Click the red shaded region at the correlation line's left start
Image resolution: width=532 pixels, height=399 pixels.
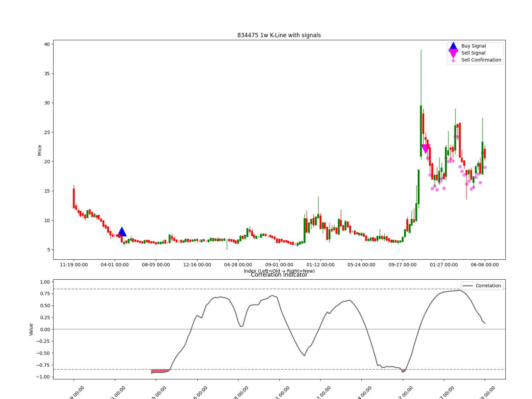160,371
